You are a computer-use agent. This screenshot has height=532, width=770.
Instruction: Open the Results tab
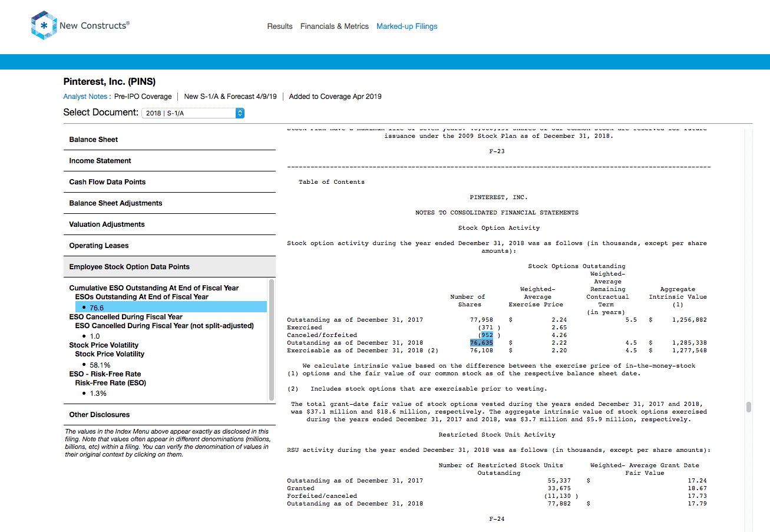(280, 27)
